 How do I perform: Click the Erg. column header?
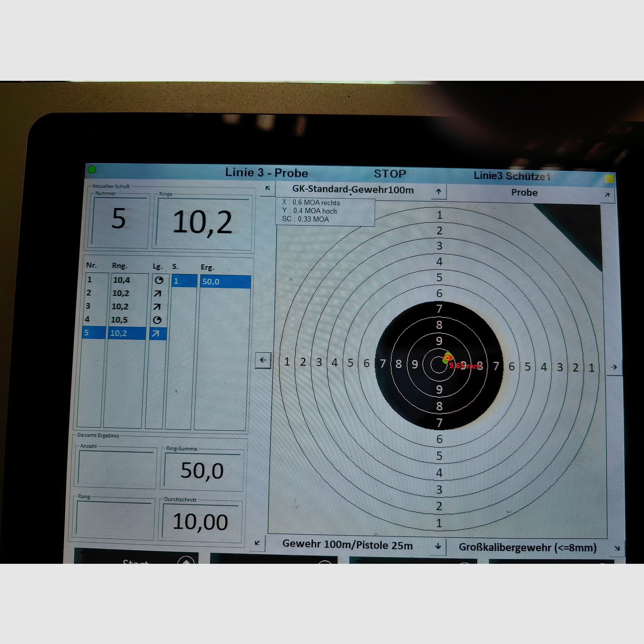207,267
